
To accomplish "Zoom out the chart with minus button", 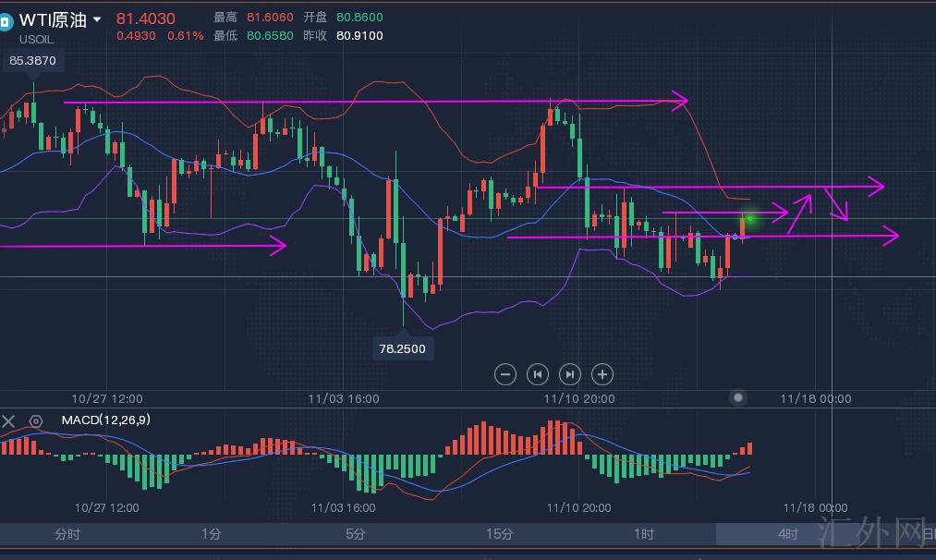I will point(505,374).
